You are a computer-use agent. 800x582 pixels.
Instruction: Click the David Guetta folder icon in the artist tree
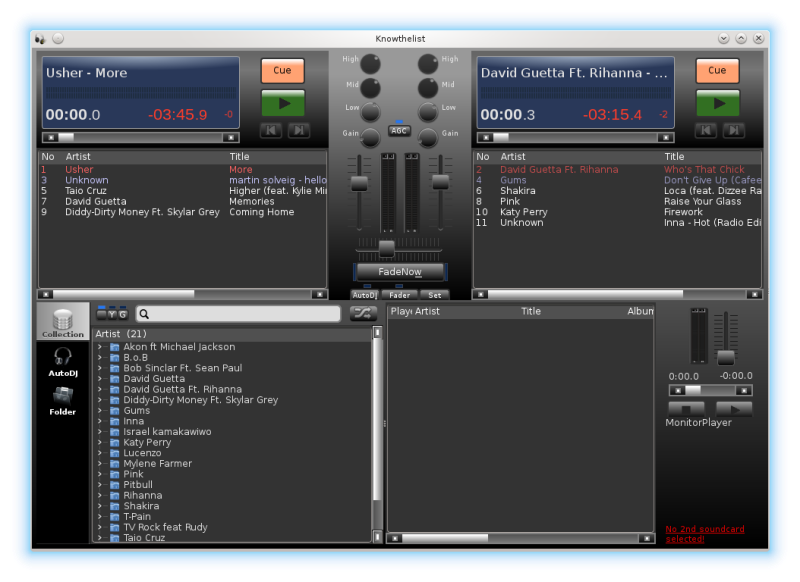[115, 379]
